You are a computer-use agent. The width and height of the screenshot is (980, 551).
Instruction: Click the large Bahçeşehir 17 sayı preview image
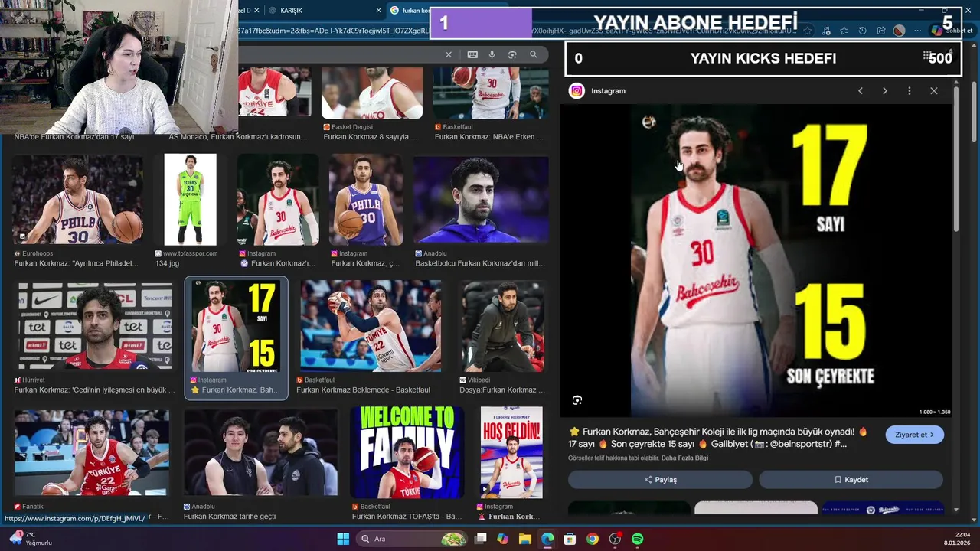coord(756,261)
